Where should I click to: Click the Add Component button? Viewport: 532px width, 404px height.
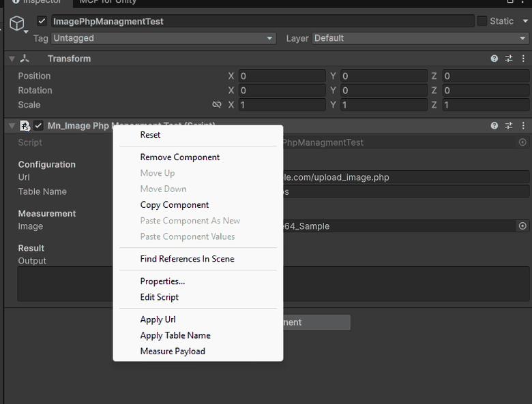[x=316, y=322]
